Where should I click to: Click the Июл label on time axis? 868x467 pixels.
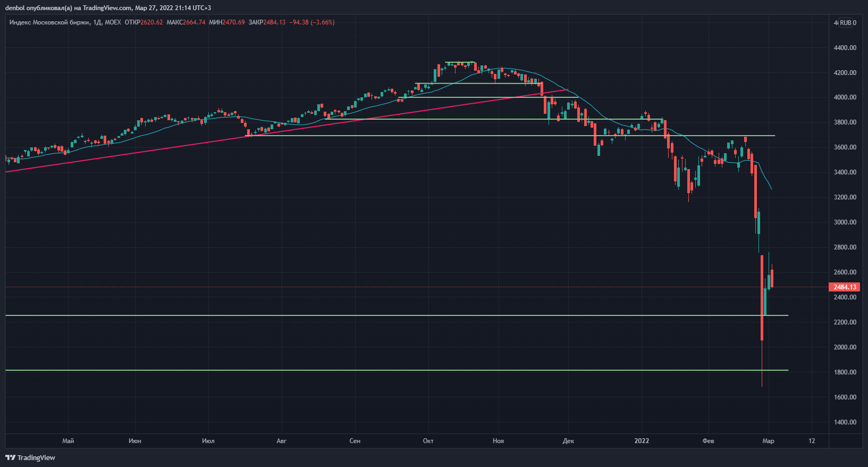[208, 441]
